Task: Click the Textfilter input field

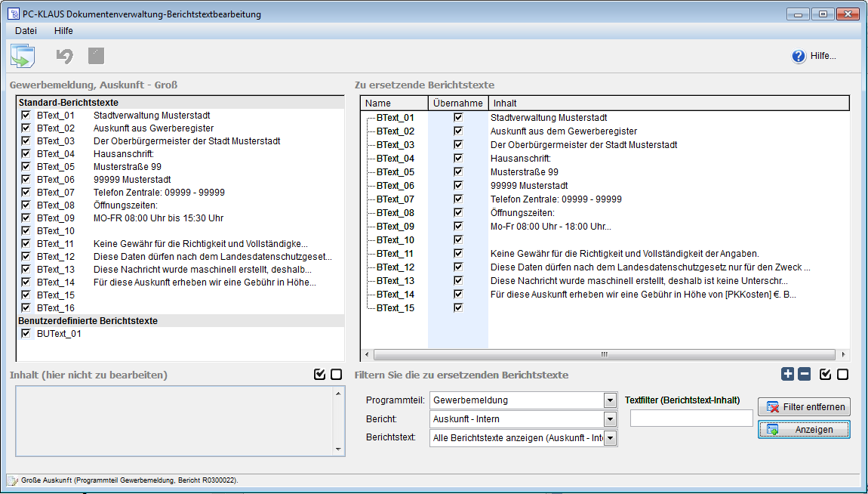Action: coord(691,418)
